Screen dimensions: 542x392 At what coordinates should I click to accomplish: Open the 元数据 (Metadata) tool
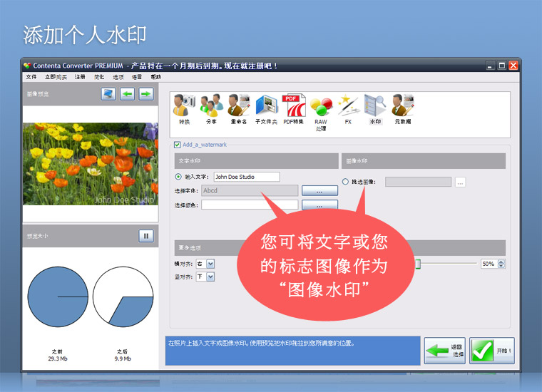[x=403, y=107]
